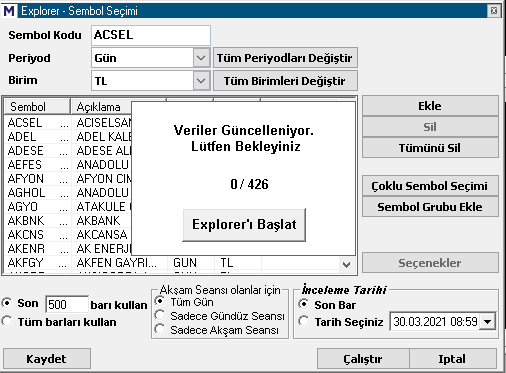
Task: Open the Birim dropdown showing TL
Action: [x=201, y=81]
